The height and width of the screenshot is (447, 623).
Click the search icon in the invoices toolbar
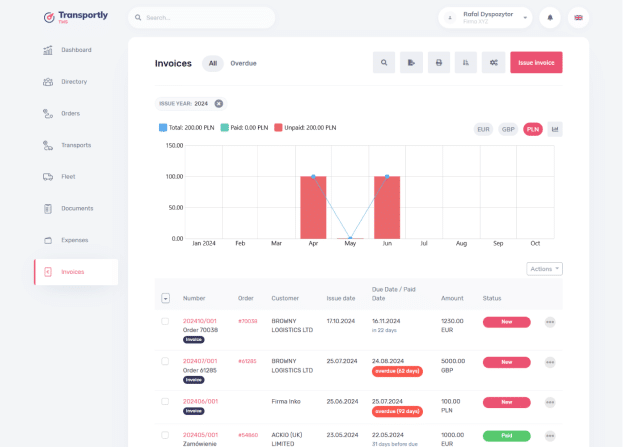tap(384, 62)
